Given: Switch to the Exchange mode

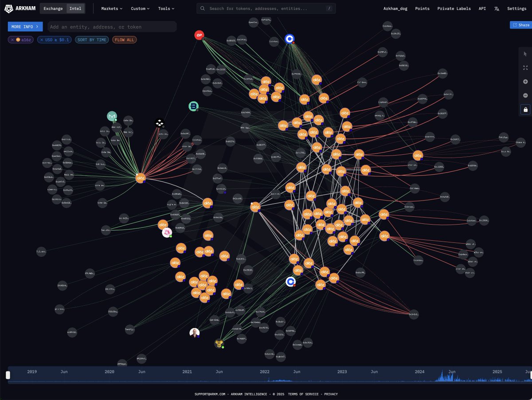Looking at the screenshot, I should pos(53,8).
